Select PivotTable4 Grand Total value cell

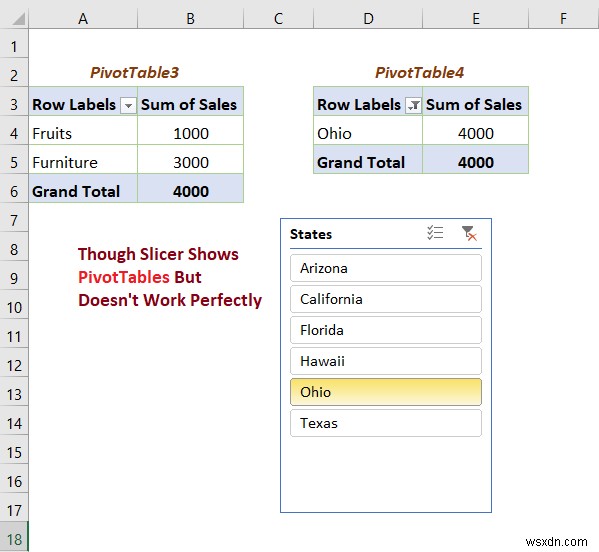[x=476, y=163]
